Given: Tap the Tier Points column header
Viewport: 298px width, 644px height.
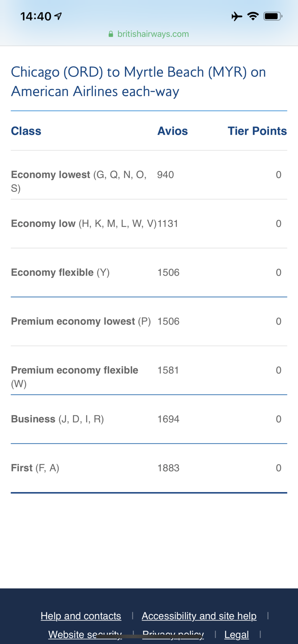Looking at the screenshot, I should tap(257, 131).
